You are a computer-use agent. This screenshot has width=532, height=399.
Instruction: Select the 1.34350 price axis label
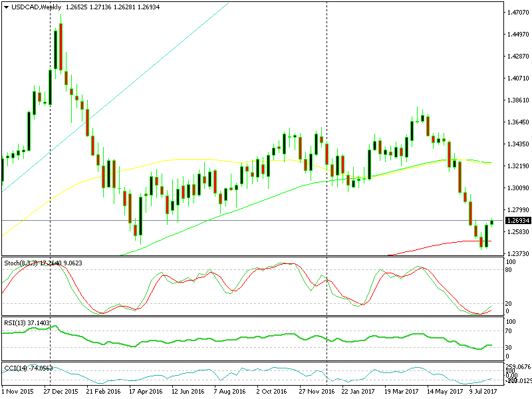tap(518, 144)
